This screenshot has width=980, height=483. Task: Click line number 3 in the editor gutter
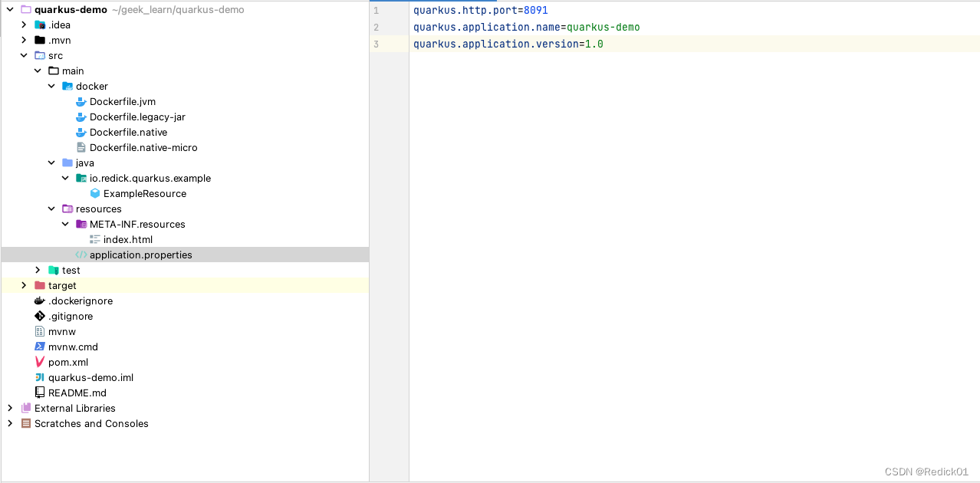click(375, 44)
